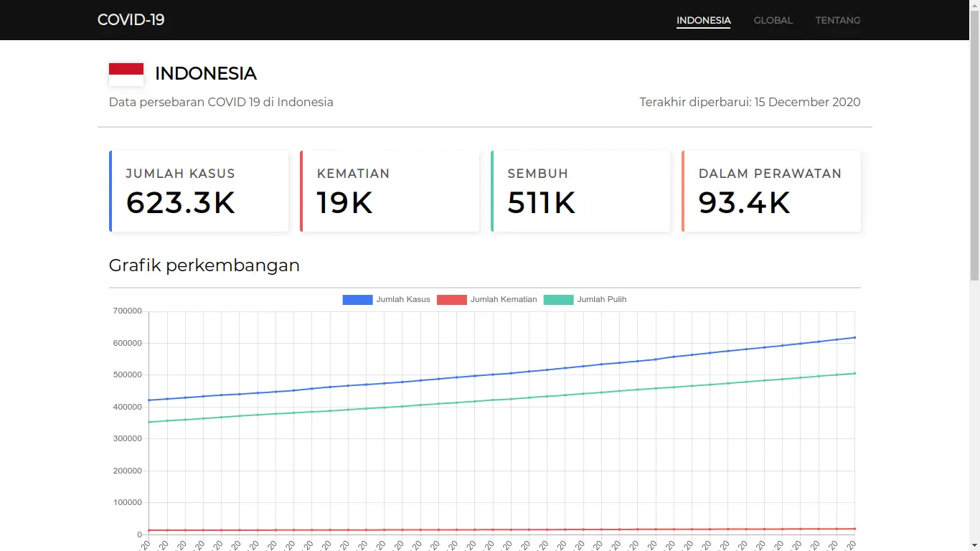Image resolution: width=980 pixels, height=551 pixels.
Task: Select the Jumlah Kasus stat card
Action: coord(199,192)
